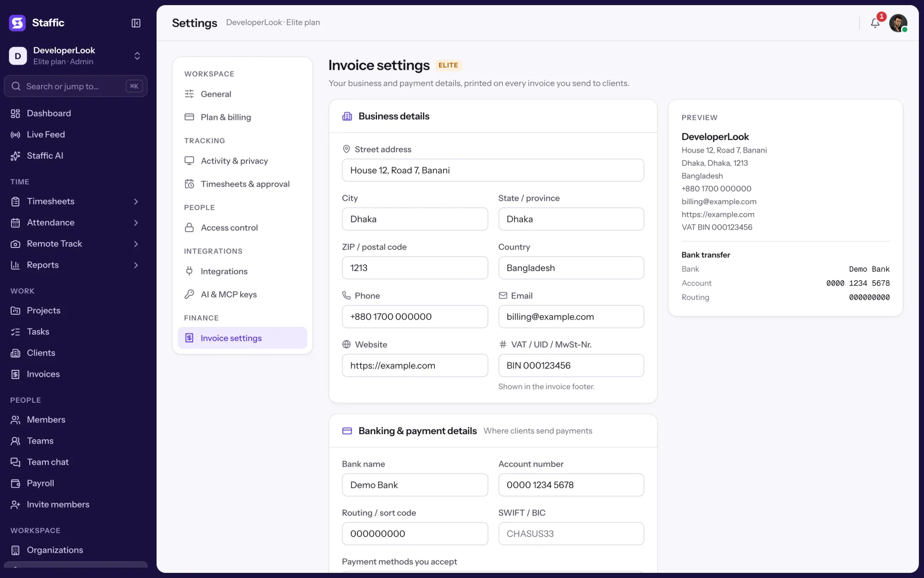Image resolution: width=924 pixels, height=578 pixels.
Task: Open AI & MCP keys settings
Action: pyautogui.click(x=243, y=295)
